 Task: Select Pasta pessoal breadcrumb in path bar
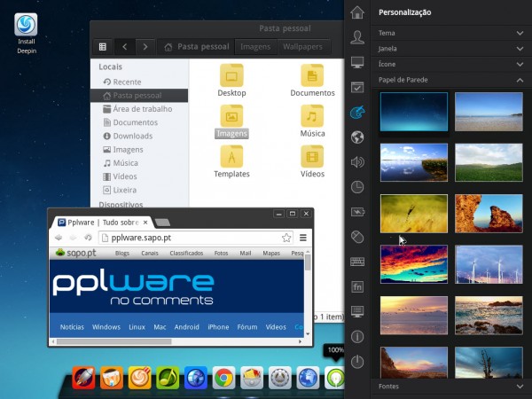pyautogui.click(x=197, y=47)
